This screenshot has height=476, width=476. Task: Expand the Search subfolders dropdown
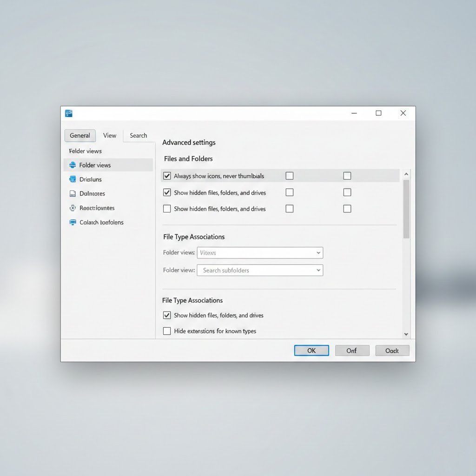pyautogui.click(x=260, y=270)
